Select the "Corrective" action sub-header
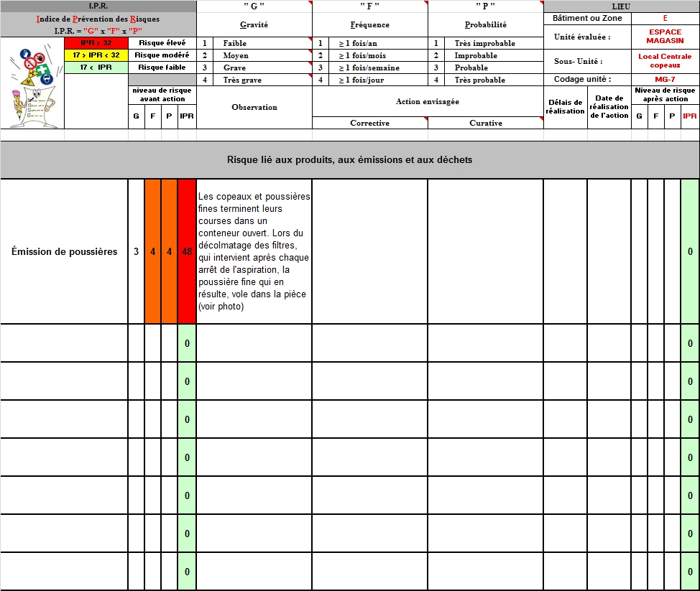700x591 pixels. (369, 123)
